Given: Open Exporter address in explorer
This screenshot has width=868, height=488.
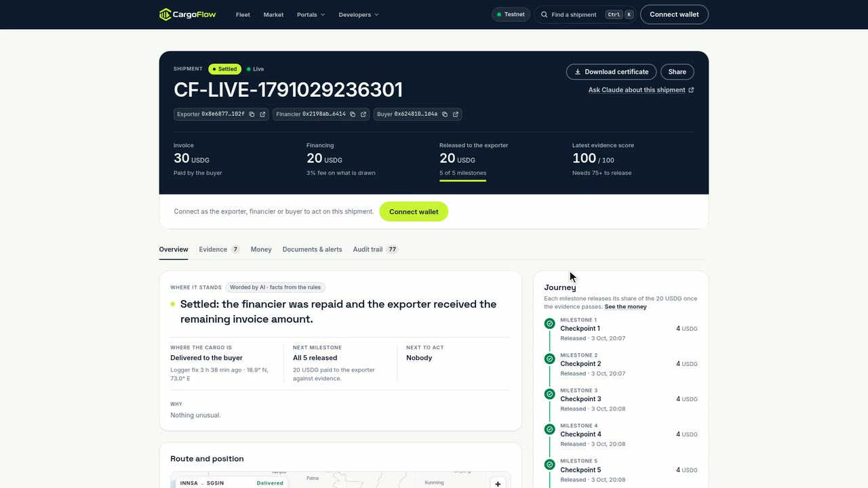Looking at the screenshot, I should point(262,115).
